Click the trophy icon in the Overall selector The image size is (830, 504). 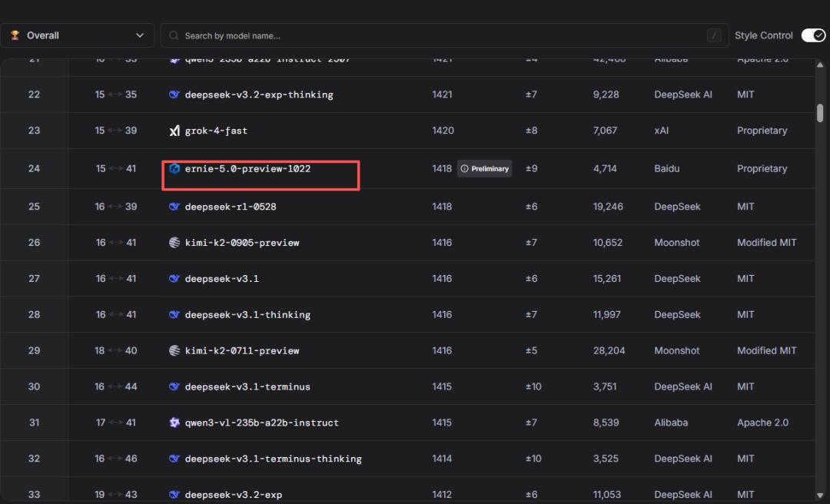(x=15, y=35)
